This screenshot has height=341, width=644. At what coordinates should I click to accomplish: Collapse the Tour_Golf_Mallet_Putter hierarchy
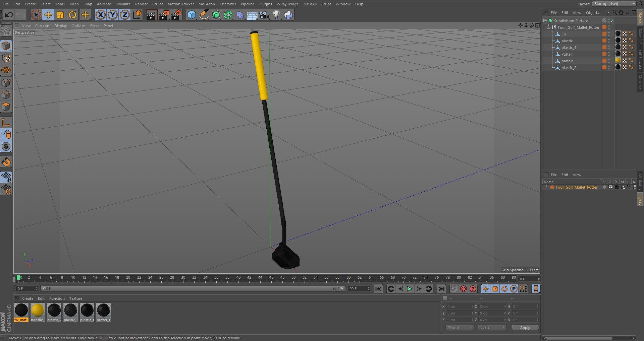tap(549, 27)
